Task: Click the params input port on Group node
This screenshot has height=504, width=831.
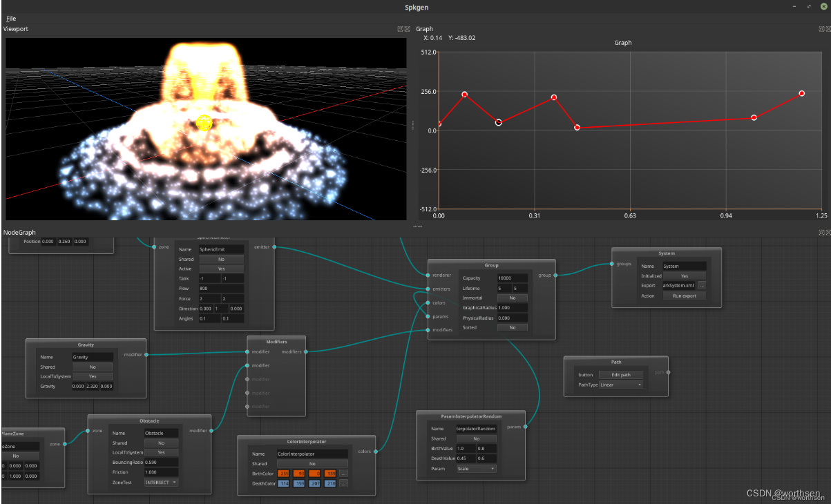Action: 428,316
